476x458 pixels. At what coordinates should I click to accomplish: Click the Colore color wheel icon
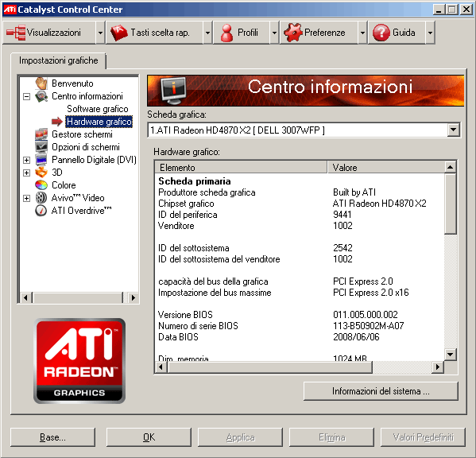tap(41, 185)
